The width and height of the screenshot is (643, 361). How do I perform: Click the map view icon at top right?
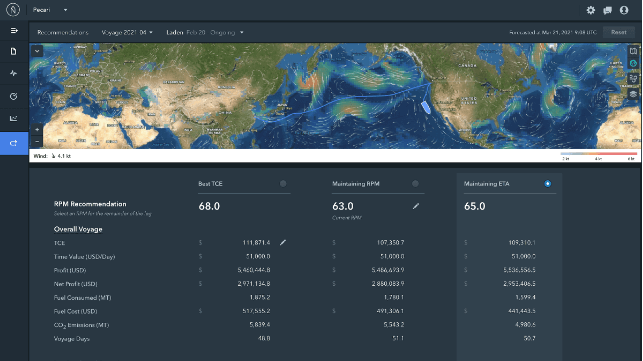pyautogui.click(x=634, y=51)
